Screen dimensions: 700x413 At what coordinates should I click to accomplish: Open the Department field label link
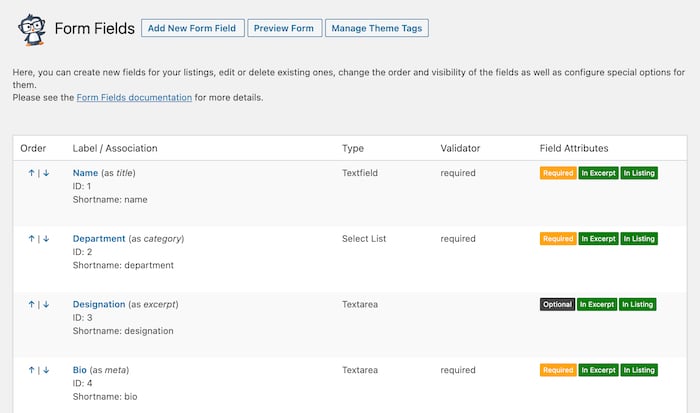(x=99, y=238)
